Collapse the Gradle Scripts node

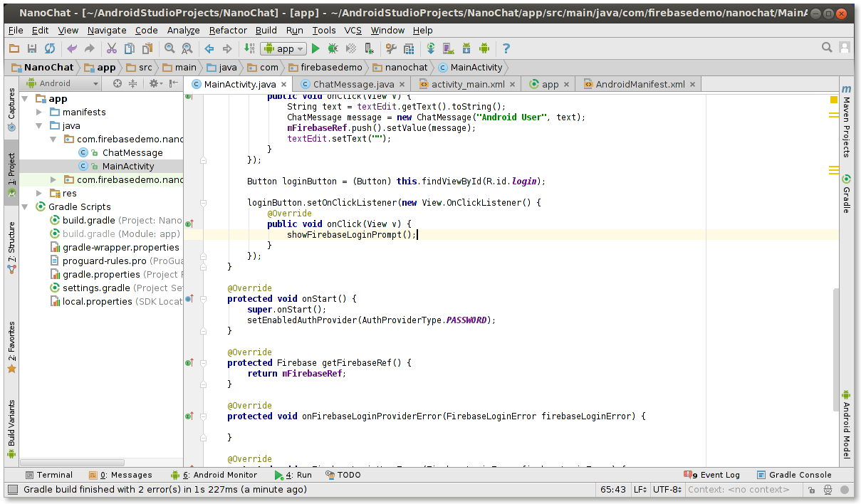(26, 206)
